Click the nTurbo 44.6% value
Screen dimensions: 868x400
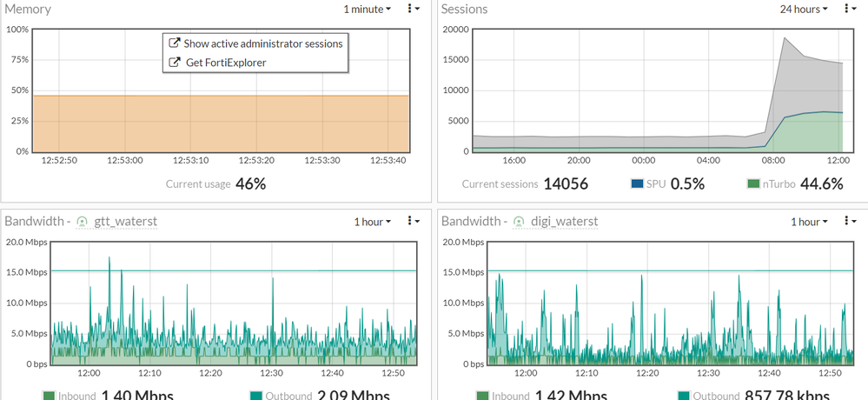click(821, 184)
